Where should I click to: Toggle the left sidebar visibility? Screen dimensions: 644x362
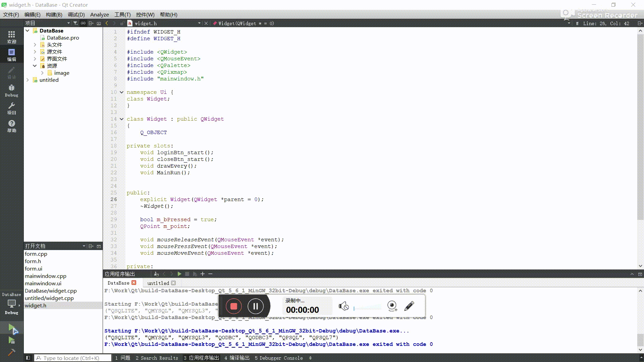[28, 358]
